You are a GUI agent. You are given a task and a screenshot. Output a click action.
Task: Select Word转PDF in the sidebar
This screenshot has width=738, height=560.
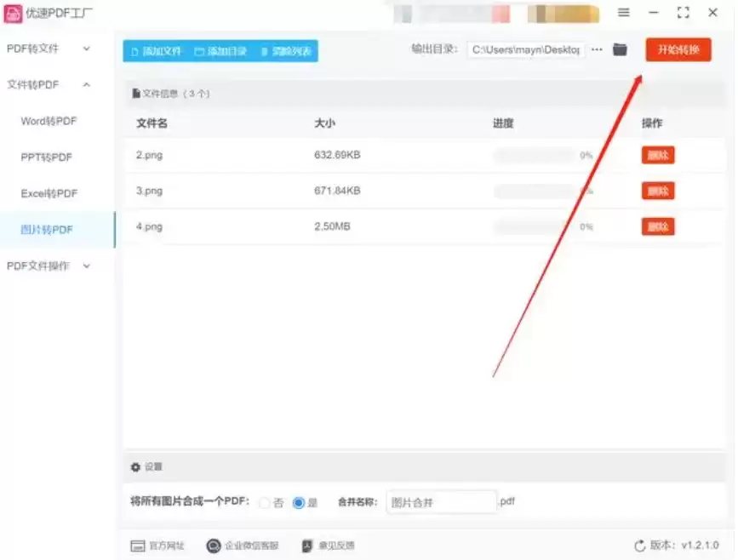pos(49,122)
